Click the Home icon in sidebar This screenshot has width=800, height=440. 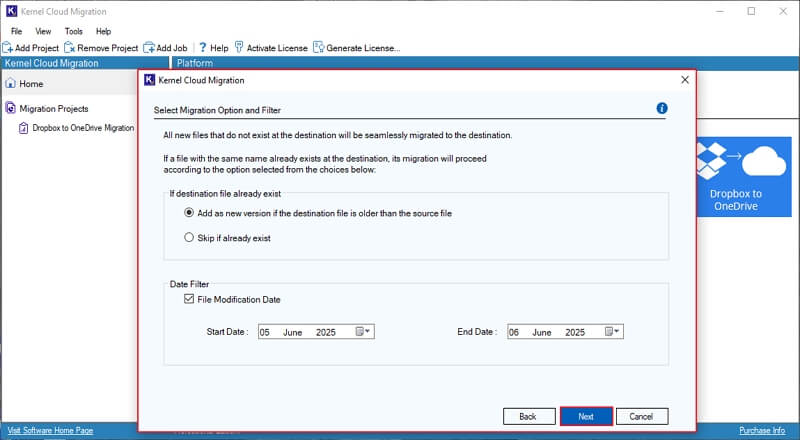point(10,83)
